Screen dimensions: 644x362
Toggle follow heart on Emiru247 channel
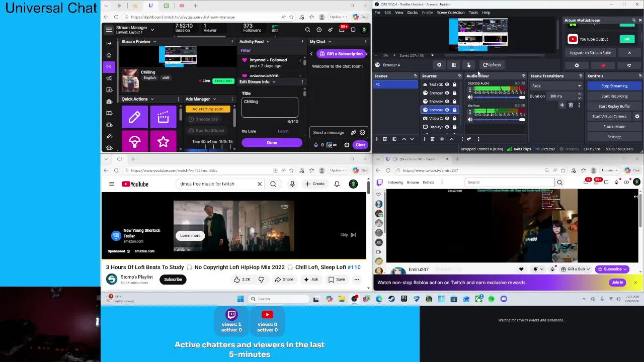(521, 269)
